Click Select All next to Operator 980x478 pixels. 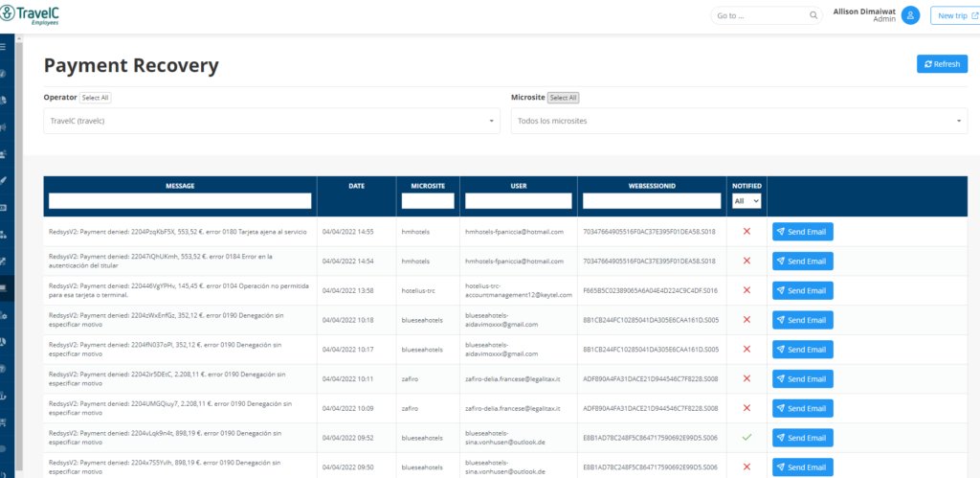coord(96,98)
